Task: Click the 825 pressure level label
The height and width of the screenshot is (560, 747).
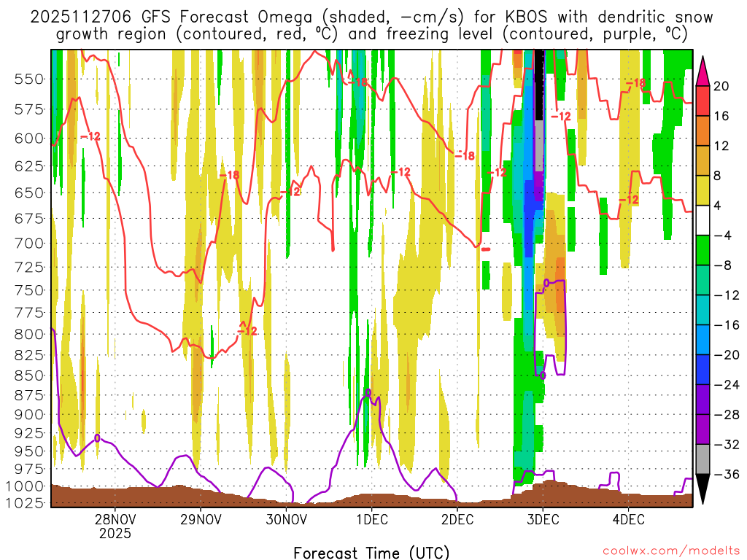Action: [x=29, y=355]
